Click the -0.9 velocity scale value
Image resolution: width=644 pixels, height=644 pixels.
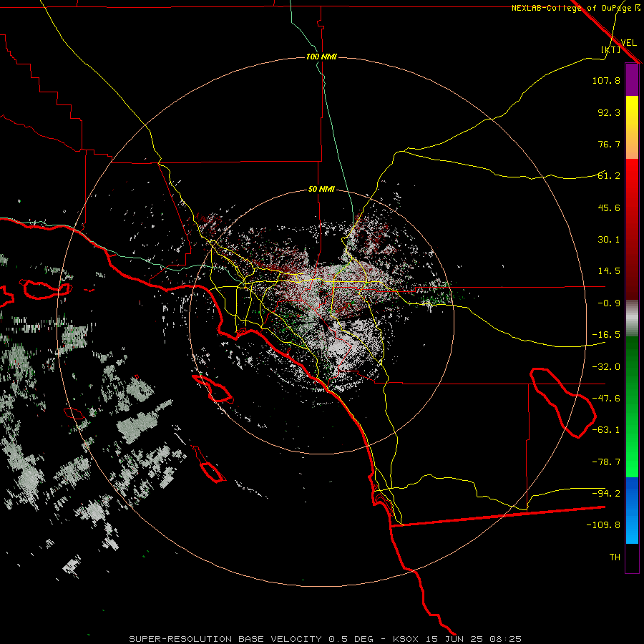609,303
